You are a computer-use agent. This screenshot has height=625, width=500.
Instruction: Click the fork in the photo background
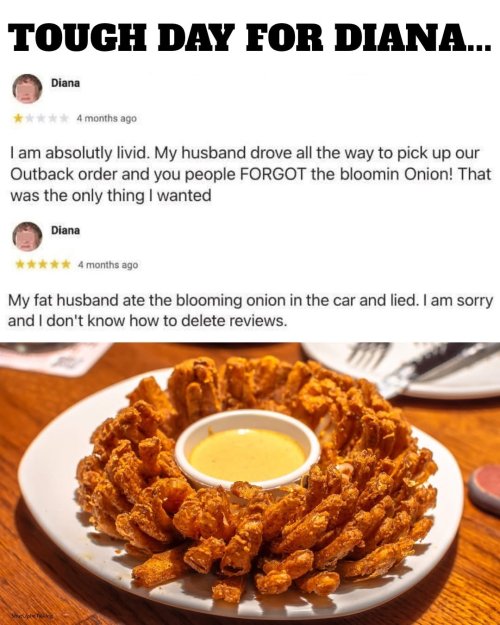tap(368, 354)
